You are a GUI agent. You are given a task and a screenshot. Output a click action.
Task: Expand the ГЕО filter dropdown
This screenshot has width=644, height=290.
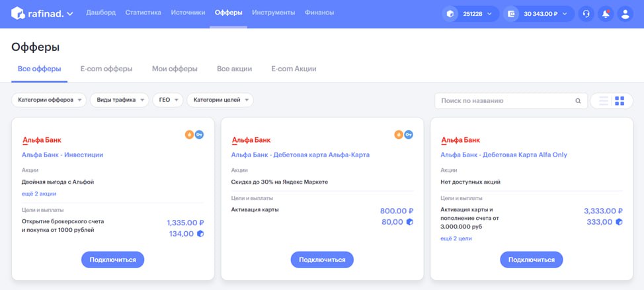click(x=168, y=100)
